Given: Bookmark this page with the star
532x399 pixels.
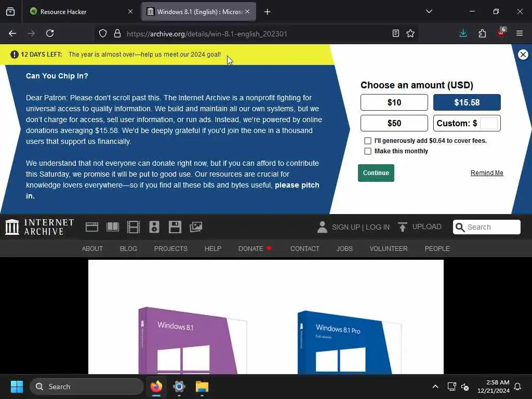Looking at the screenshot, I should (x=410, y=33).
